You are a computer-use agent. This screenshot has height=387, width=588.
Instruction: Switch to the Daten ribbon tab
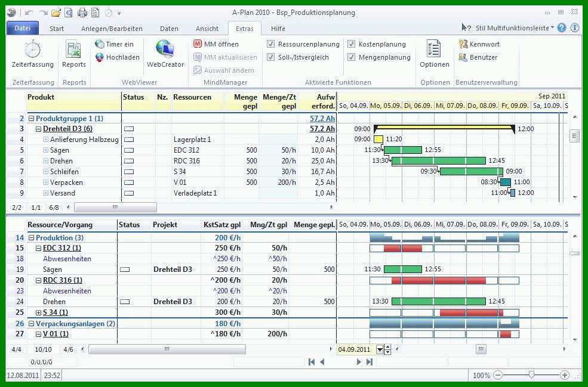point(169,29)
